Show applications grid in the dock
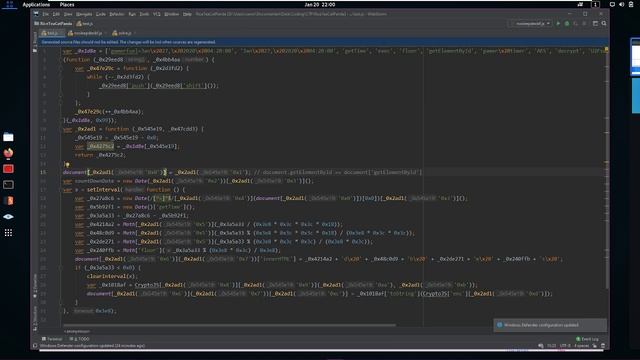The width and height of the screenshot is (640, 360). click(8, 233)
